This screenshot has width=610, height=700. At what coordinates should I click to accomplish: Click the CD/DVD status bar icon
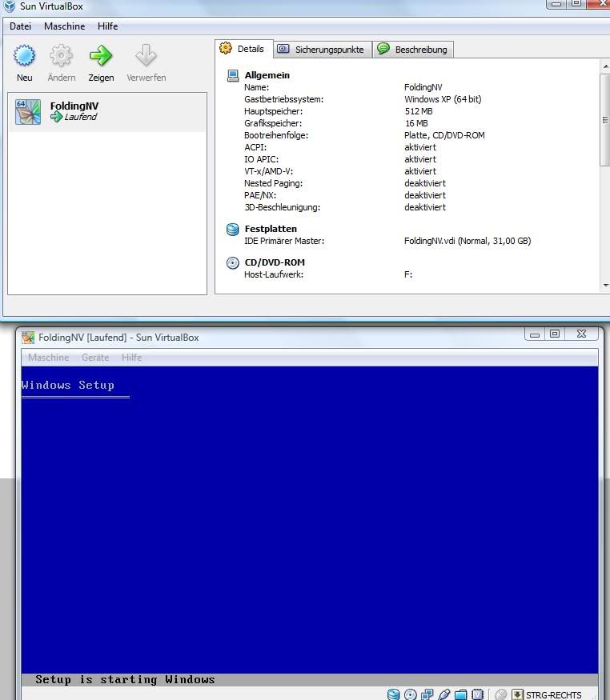point(411,694)
